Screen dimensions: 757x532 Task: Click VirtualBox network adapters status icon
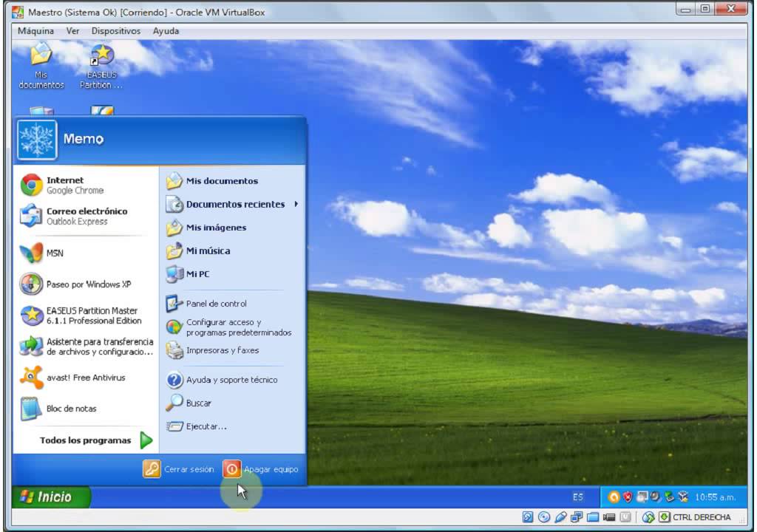(x=577, y=517)
